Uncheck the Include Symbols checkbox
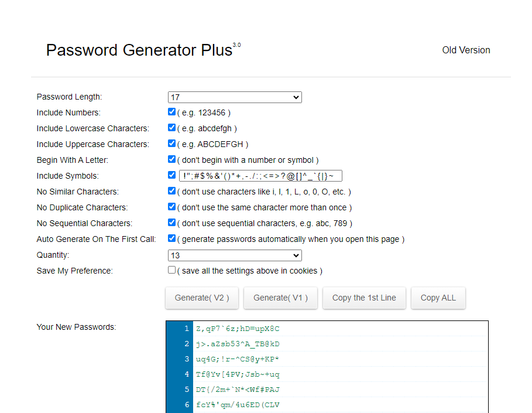Screen dimensions: 532x413 (x=171, y=175)
